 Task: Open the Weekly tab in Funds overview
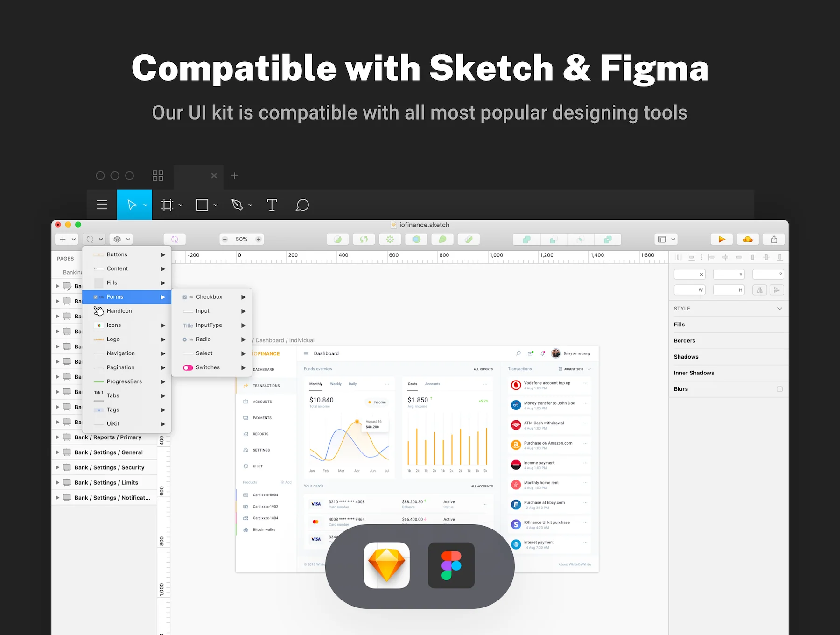pos(336,384)
